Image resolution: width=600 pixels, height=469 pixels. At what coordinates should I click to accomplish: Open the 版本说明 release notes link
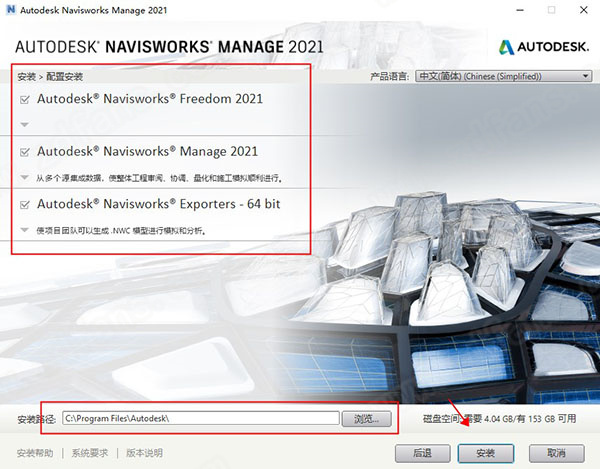tap(145, 453)
